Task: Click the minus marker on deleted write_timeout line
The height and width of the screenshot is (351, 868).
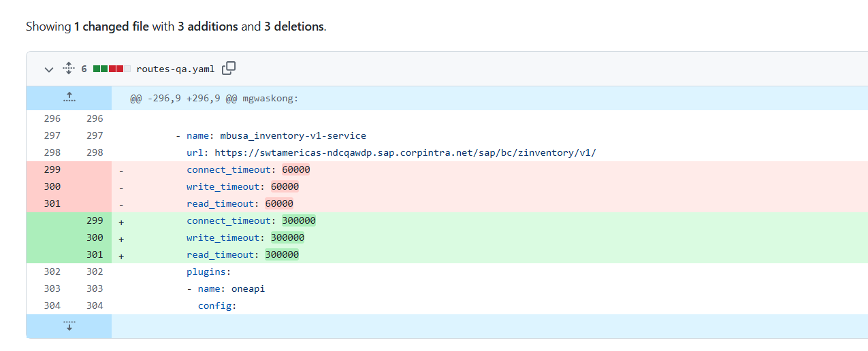Action: [121, 187]
